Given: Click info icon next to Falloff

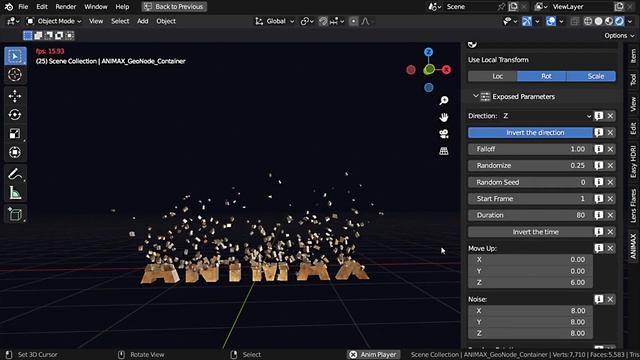Looking at the screenshot, I should pyautogui.click(x=599, y=149).
